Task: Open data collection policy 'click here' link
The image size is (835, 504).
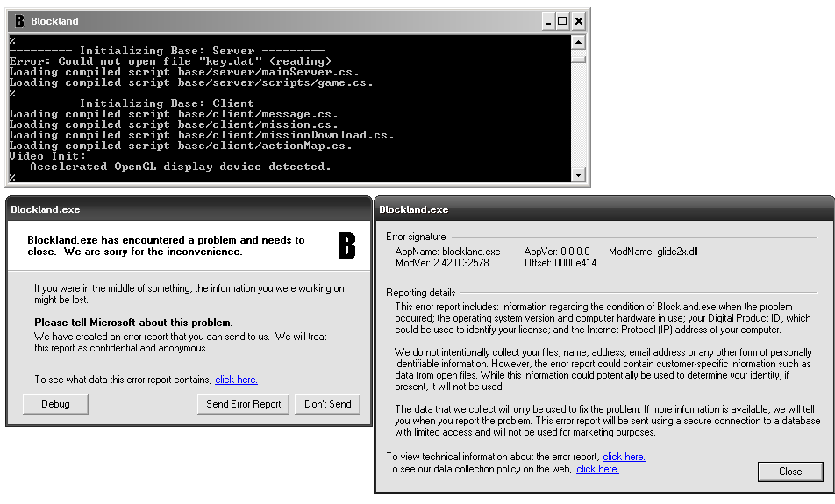Action: (597, 469)
